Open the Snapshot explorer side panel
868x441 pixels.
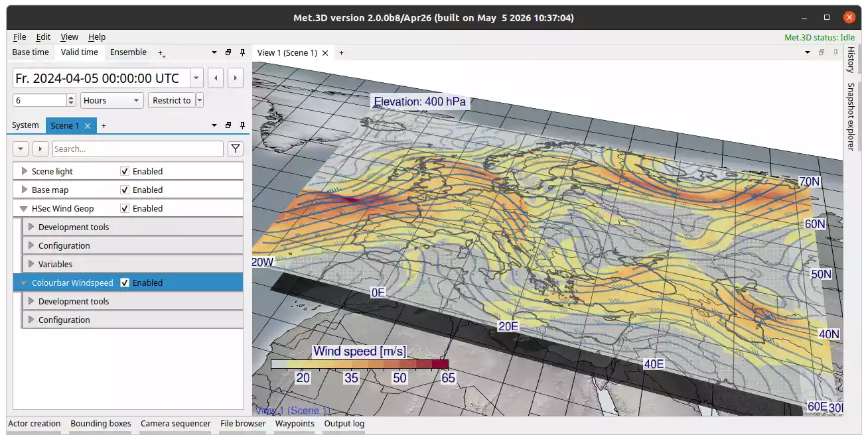click(x=851, y=116)
